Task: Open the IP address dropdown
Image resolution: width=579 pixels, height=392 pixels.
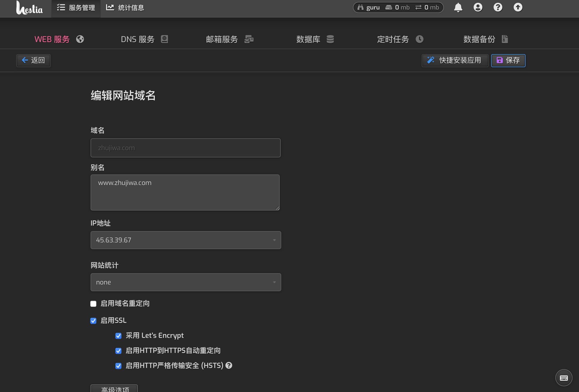Action: [x=185, y=240]
